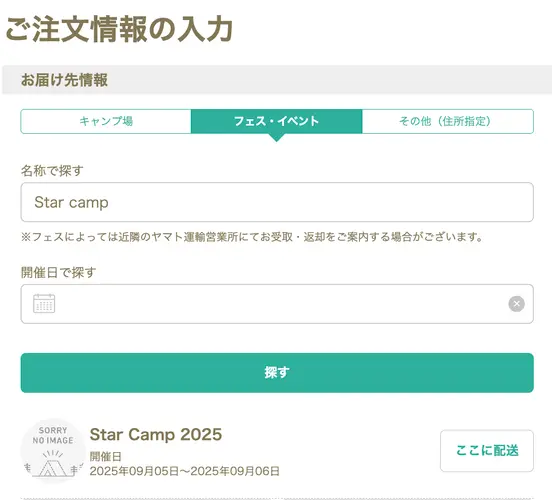
Task: Click the calendar icon in date field
Action: coord(44,304)
